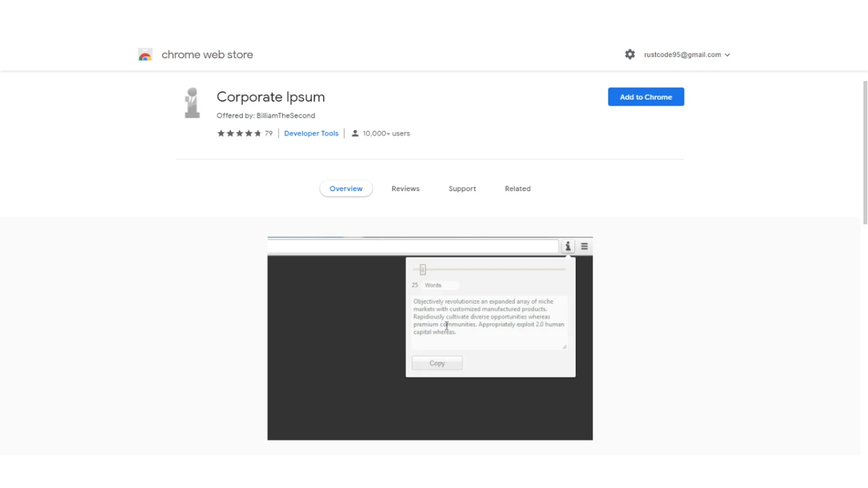Click the fifth star in the rating row
This screenshot has height=488, width=868.
(258, 133)
